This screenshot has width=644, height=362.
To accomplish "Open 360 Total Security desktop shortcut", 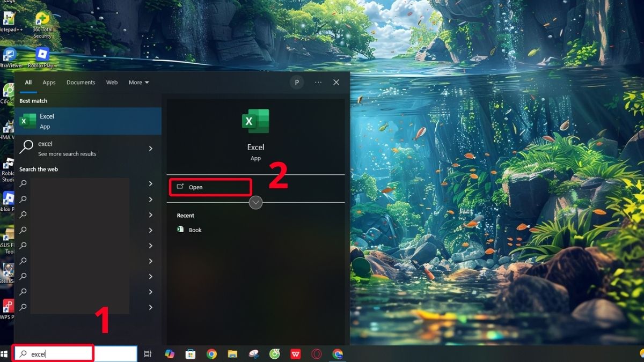I will (x=42, y=25).
